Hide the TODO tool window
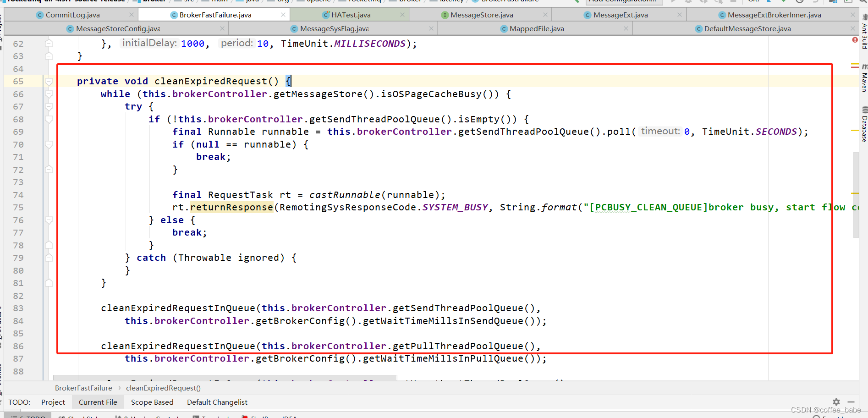Image resolution: width=868 pixels, height=418 pixels. coord(851,402)
